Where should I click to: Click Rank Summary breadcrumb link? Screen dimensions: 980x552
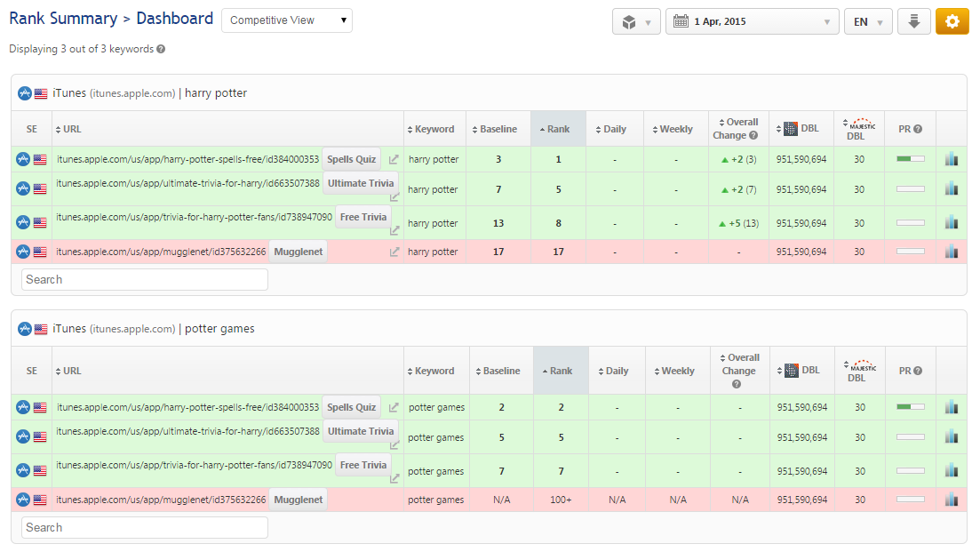(x=62, y=19)
